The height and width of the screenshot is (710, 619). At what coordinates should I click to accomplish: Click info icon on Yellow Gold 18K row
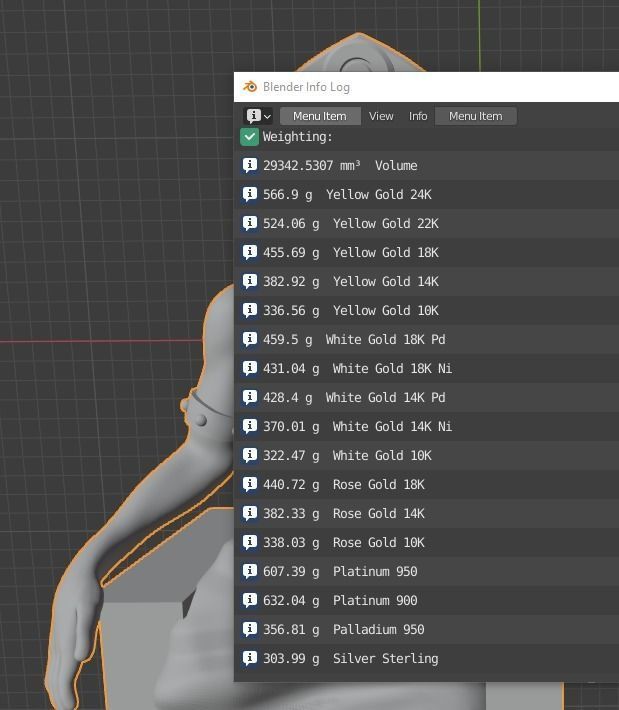[250, 252]
